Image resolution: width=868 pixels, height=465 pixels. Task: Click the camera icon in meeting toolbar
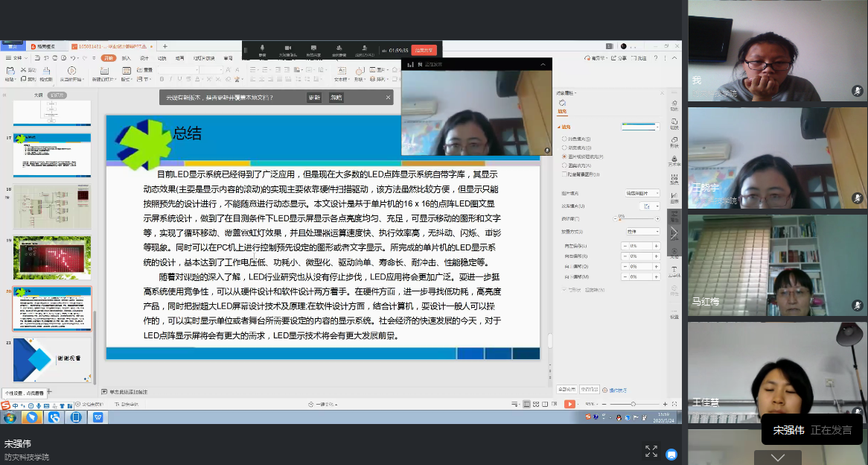(287, 48)
